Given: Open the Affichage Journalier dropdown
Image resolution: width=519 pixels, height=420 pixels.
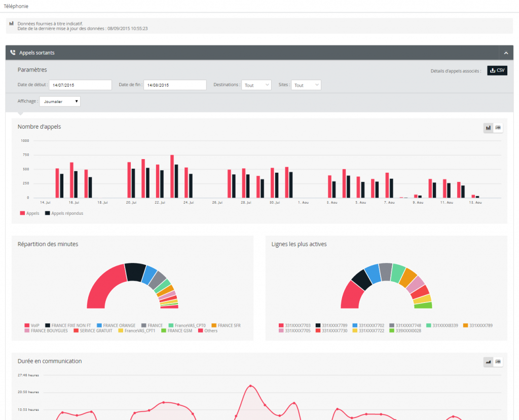Looking at the screenshot, I should tap(60, 101).
